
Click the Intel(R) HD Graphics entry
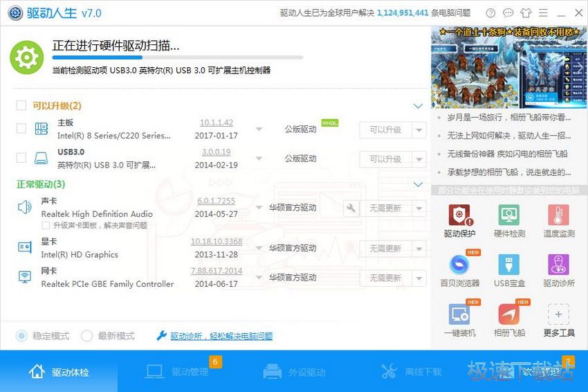[80, 255]
